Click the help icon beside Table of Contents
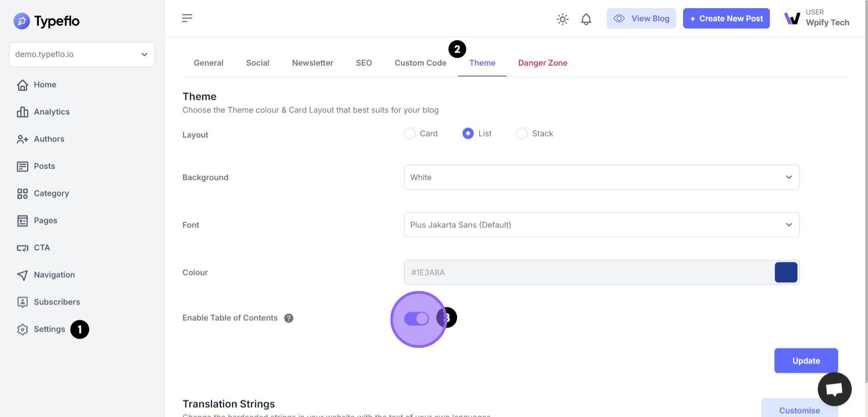 tap(288, 318)
